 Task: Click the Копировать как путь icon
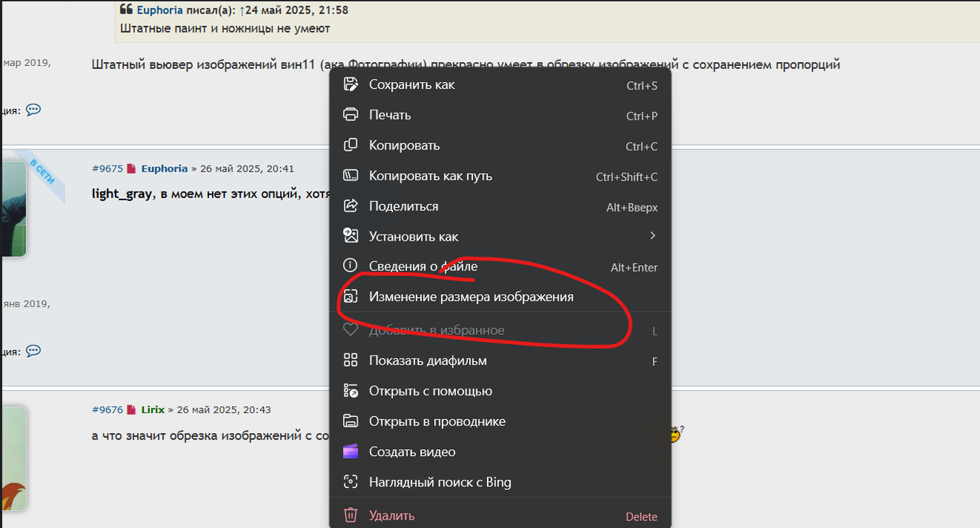coord(351,175)
